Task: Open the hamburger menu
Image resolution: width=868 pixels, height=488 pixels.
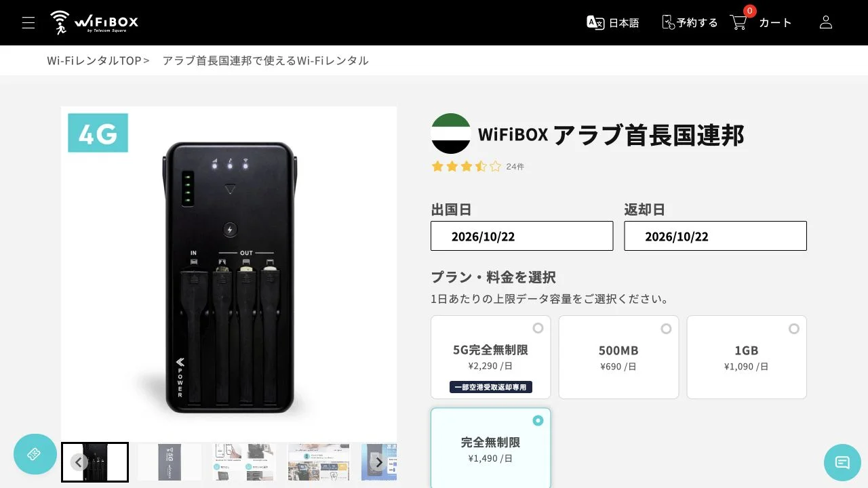Action: click(28, 22)
